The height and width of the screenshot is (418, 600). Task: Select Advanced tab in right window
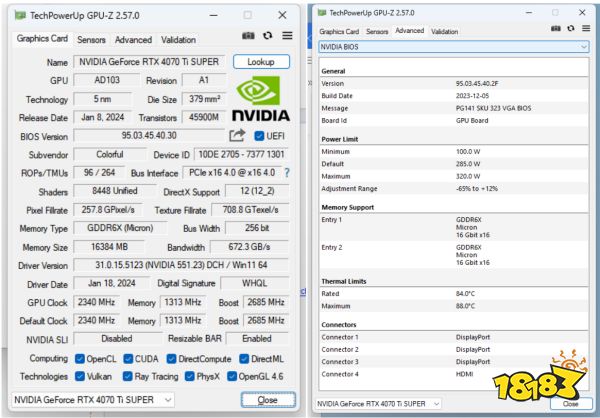(409, 31)
